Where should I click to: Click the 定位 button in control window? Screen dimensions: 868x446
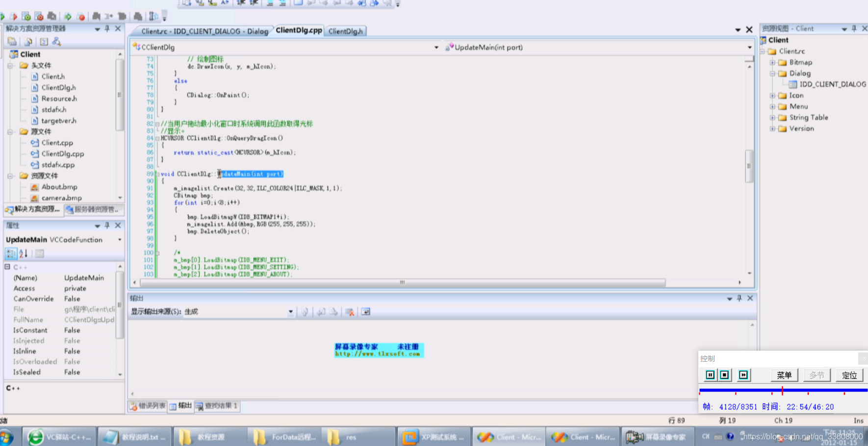click(849, 375)
